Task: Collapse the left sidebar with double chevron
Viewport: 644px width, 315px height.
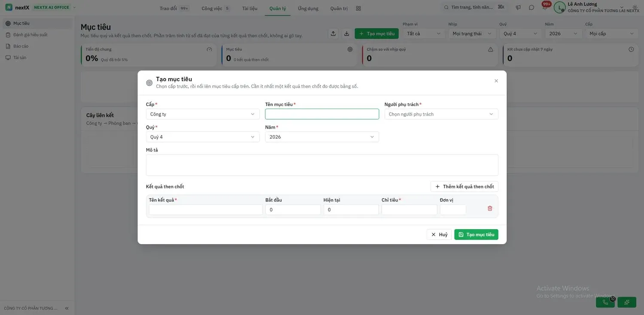Action: 67,308
